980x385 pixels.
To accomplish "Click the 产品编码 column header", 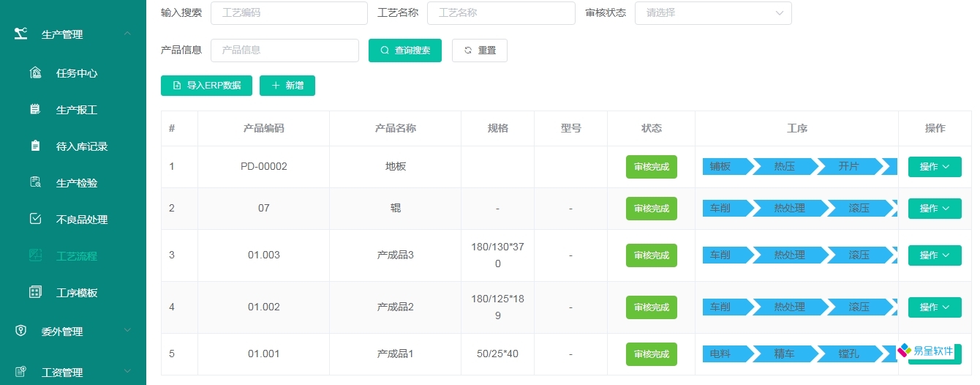I will click(x=264, y=128).
